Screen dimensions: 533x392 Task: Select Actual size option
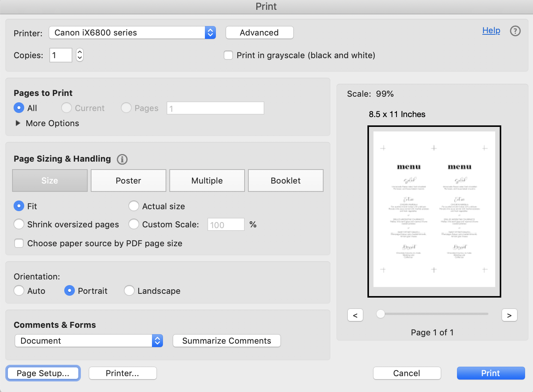coord(134,206)
